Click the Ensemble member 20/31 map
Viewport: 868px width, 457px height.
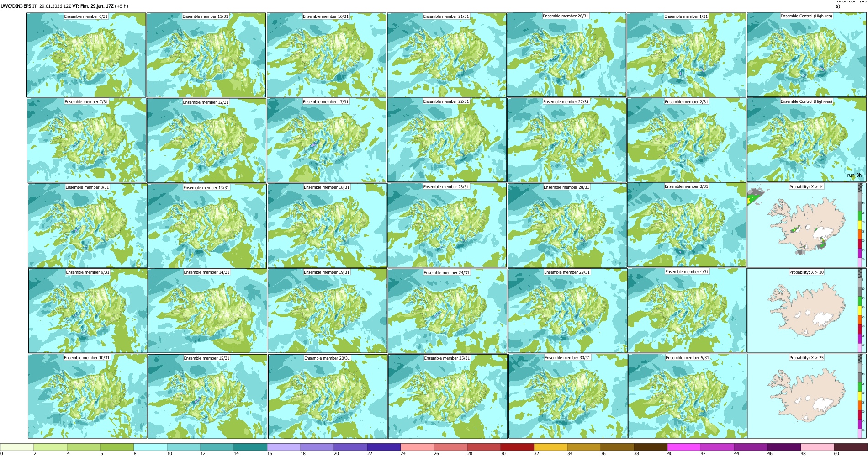coord(328,397)
